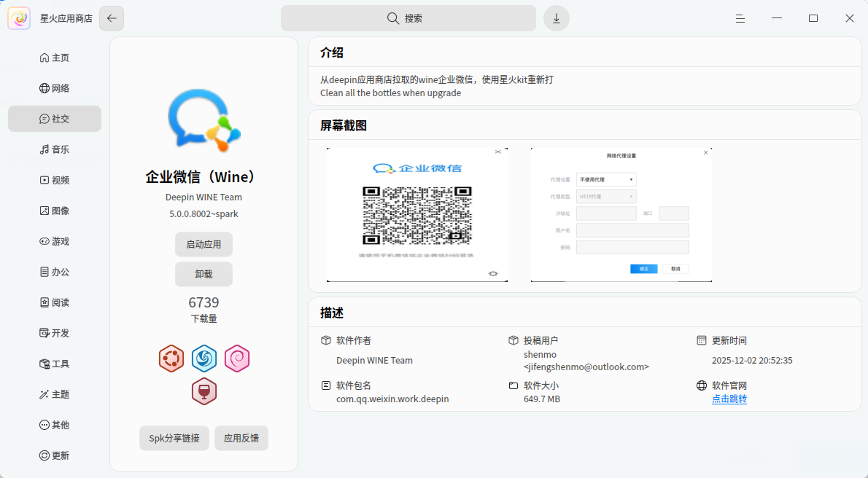
Task: Open the 阅读 category
Action: (x=55, y=302)
